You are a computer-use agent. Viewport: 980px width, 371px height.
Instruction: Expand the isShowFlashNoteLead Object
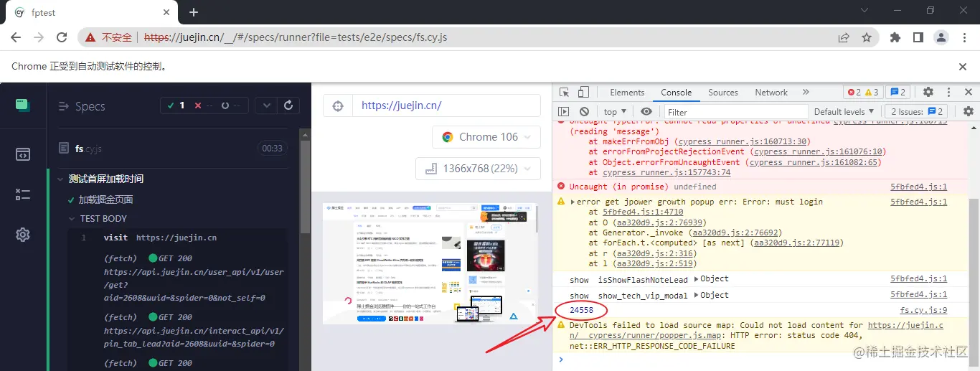tap(711, 279)
